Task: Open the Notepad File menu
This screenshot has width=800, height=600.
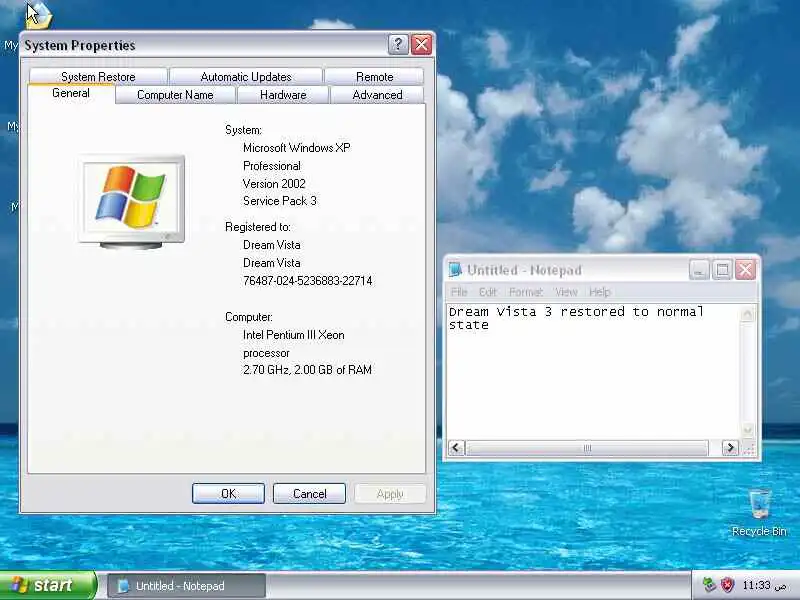Action: click(459, 292)
